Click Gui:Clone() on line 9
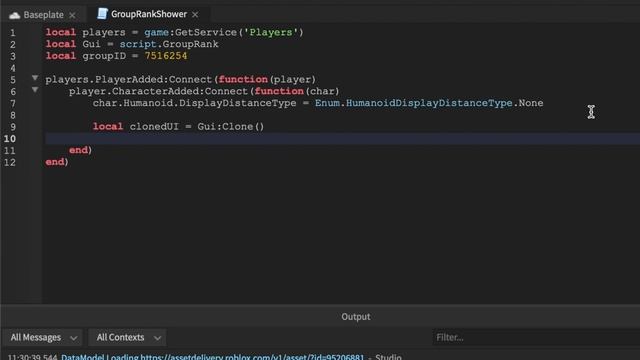This screenshot has width=640, height=360. click(231, 127)
